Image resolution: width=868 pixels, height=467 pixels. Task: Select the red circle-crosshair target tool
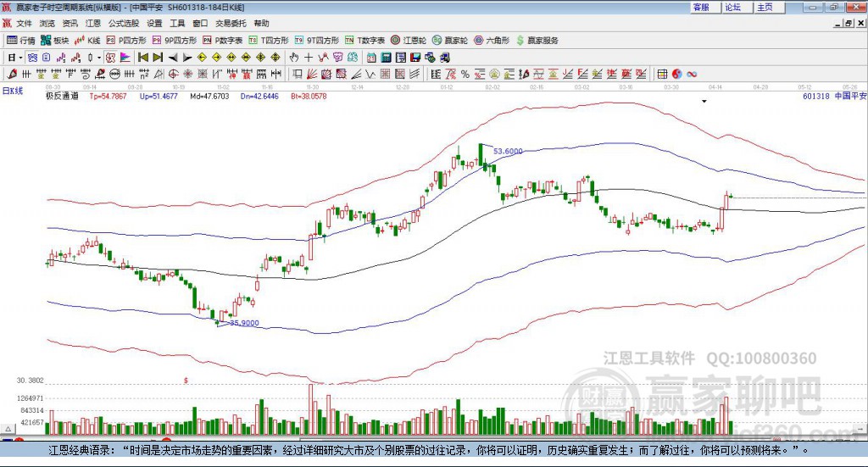click(173, 74)
